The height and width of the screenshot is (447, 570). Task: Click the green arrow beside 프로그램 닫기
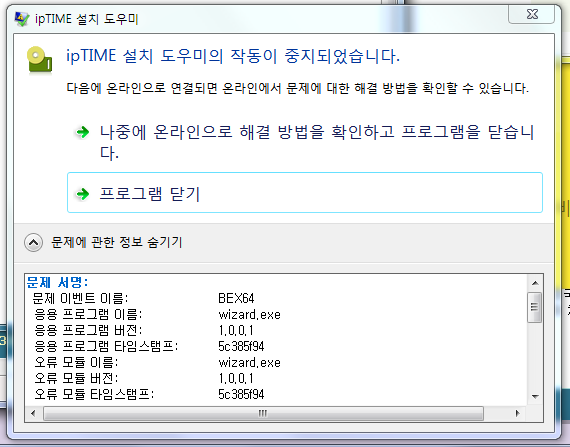pos(83,194)
